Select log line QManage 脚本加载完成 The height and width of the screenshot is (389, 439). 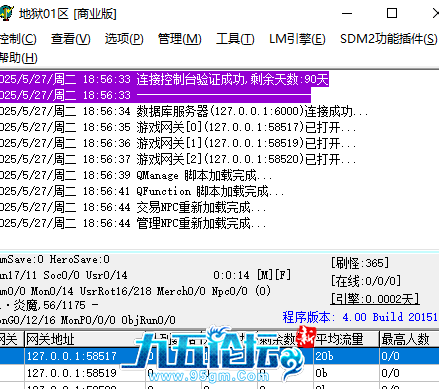point(136,175)
